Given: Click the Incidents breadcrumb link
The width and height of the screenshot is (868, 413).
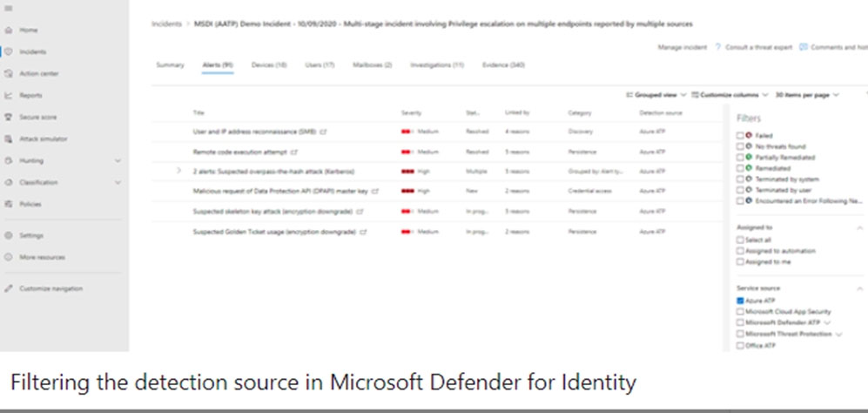Looking at the screenshot, I should (166, 24).
